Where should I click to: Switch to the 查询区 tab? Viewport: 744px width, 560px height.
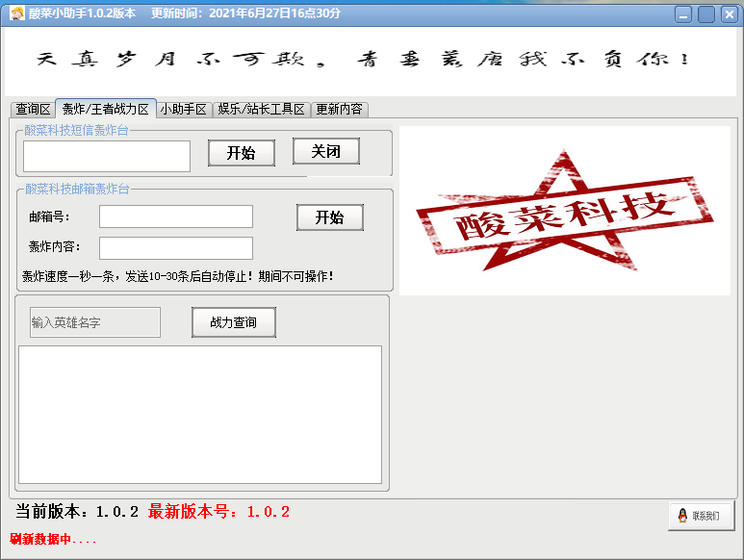[x=33, y=110]
